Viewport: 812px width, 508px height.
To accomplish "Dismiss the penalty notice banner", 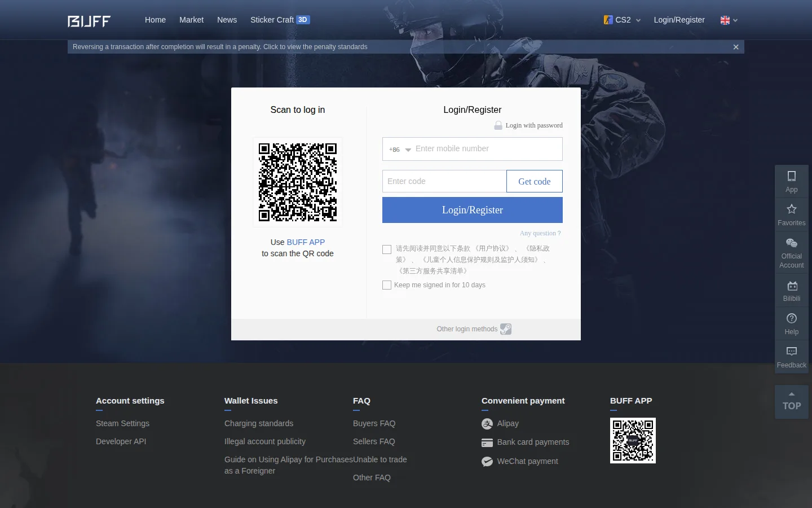I will 736,47.
